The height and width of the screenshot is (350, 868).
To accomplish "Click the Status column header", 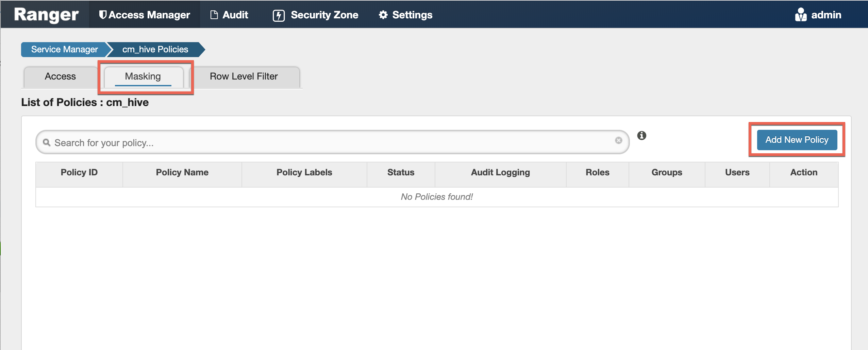I will tap(401, 173).
